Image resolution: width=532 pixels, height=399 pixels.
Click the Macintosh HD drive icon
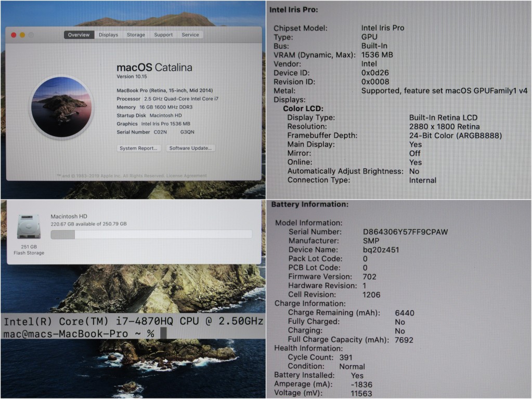point(29,227)
